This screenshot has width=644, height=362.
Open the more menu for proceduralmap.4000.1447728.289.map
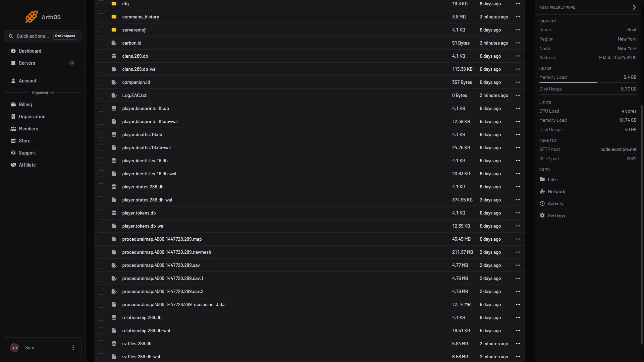pos(518,239)
